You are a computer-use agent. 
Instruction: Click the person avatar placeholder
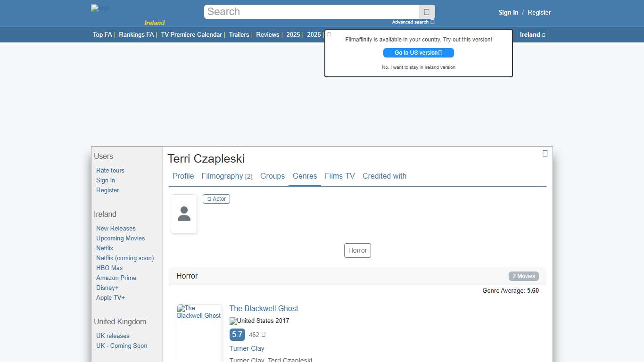click(x=184, y=214)
